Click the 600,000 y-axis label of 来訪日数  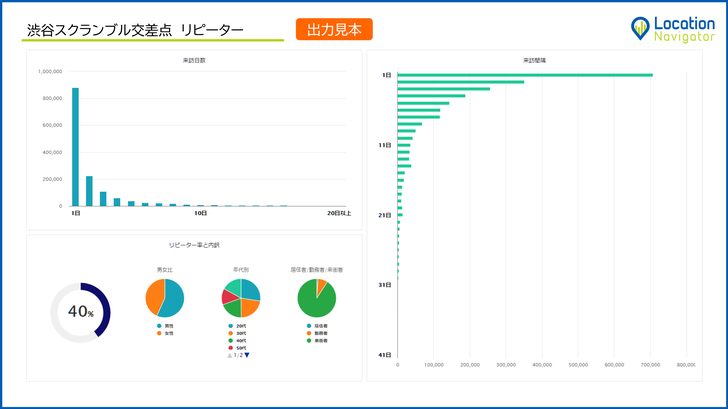point(52,125)
